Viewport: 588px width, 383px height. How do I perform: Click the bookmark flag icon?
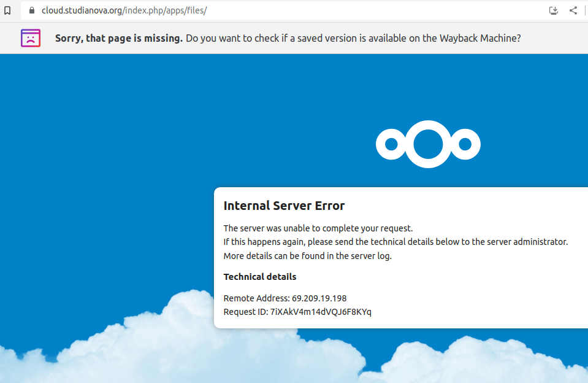(7, 10)
